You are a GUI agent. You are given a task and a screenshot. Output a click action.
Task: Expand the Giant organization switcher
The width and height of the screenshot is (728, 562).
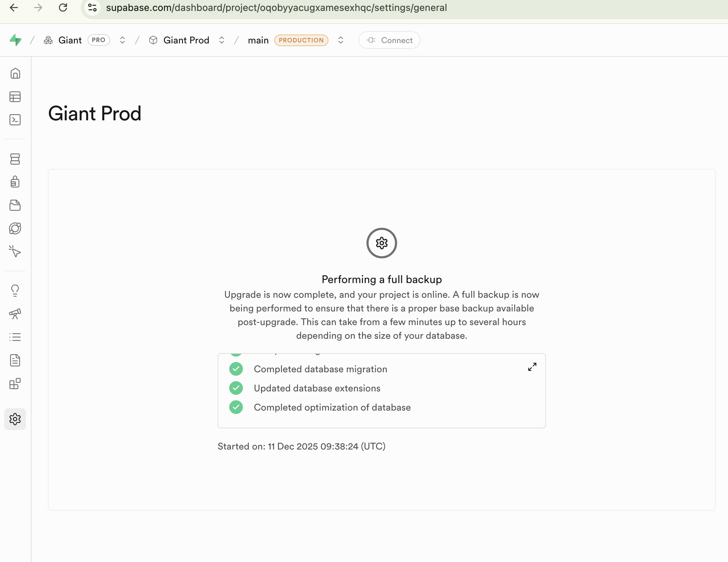(x=122, y=40)
